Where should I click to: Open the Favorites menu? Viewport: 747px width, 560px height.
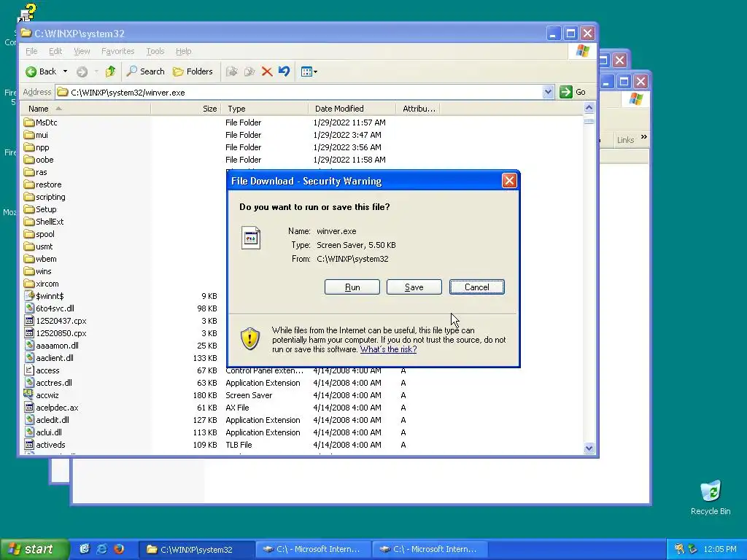click(117, 51)
